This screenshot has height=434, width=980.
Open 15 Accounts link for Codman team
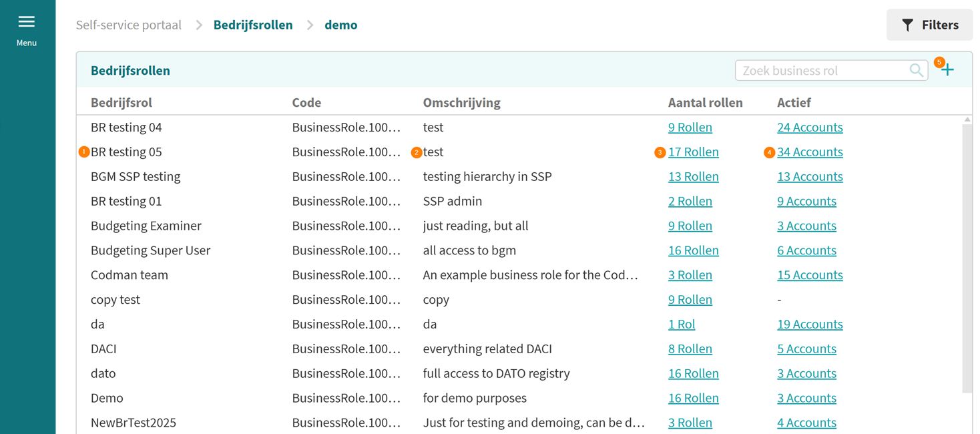[809, 275]
